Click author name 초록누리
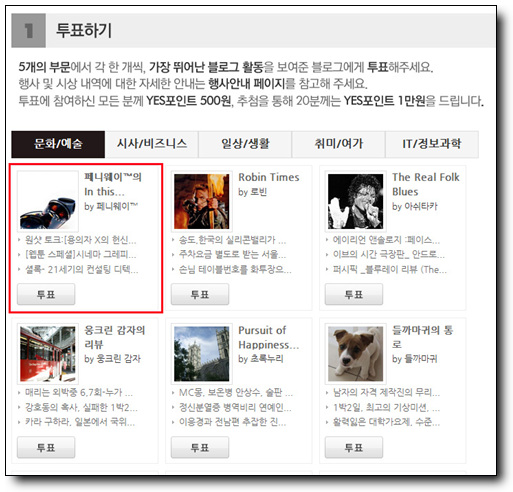 click(267, 359)
